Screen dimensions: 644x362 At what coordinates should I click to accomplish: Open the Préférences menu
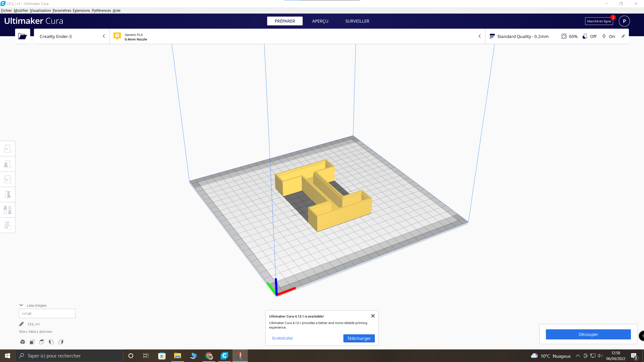click(x=101, y=10)
